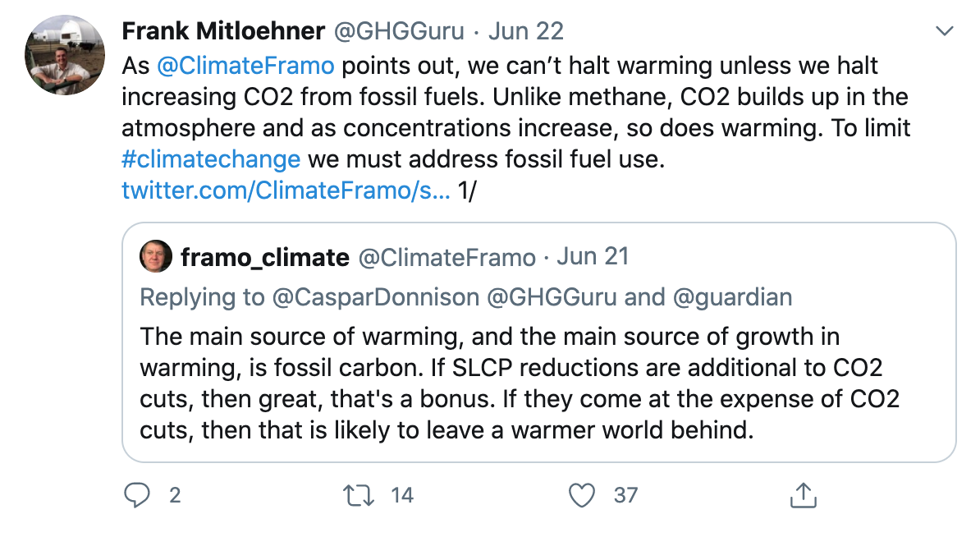Open the Jun 21 quoted tweet timestamp
The height and width of the screenshot is (537, 980).
tap(593, 257)
